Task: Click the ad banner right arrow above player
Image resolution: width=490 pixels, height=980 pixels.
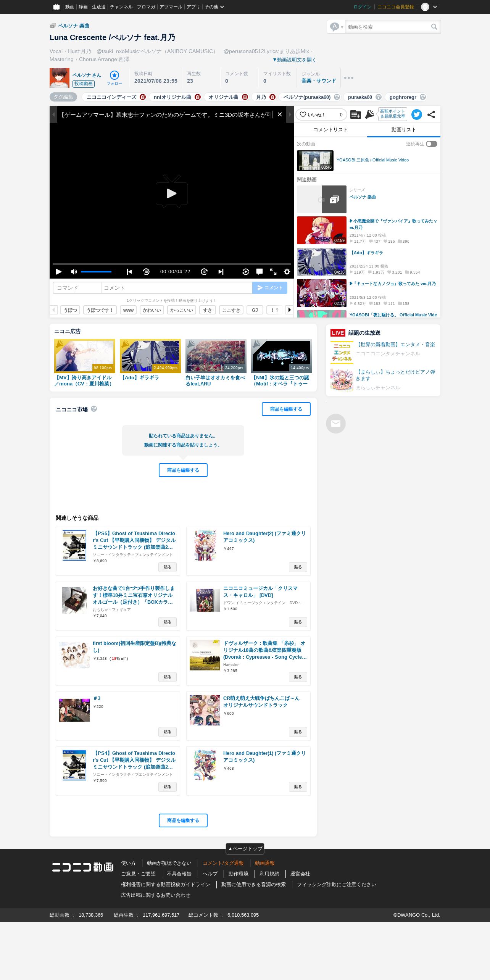Action: click(290, 114)
